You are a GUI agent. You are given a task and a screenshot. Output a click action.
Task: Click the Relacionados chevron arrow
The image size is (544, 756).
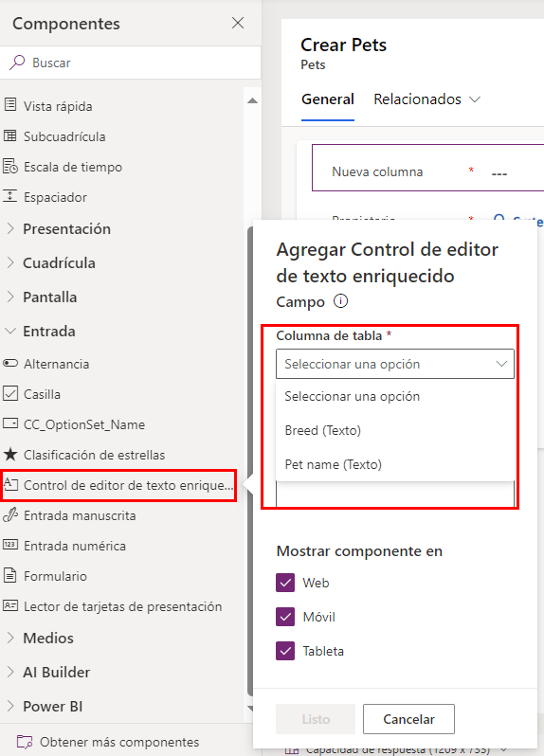[x=475, y=99]
